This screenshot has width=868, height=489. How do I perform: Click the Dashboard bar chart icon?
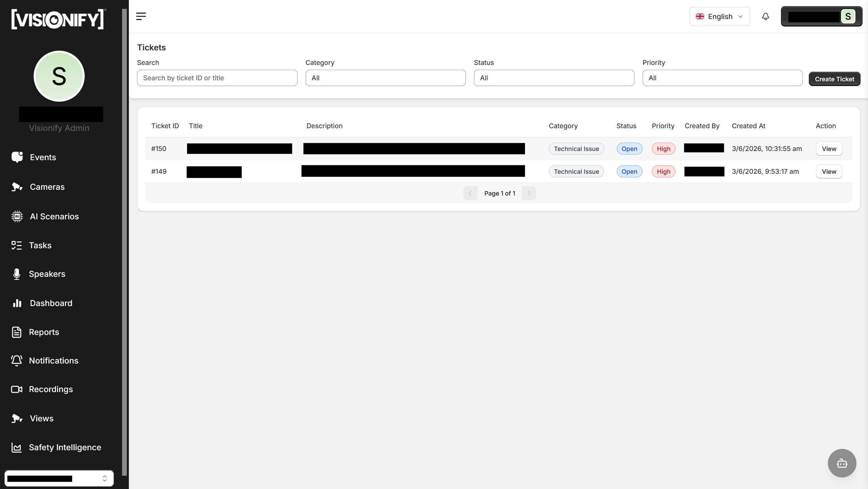17,303
